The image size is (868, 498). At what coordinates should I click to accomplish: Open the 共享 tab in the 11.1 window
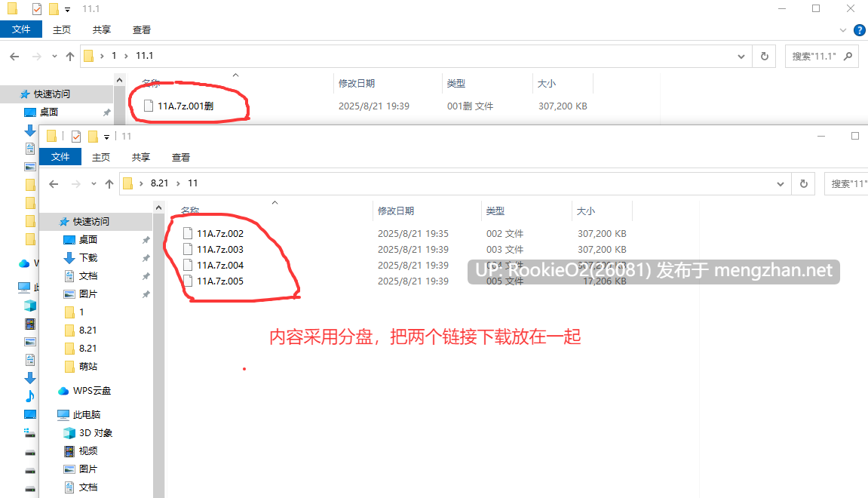pyautogui.click(x=101, y=30)
